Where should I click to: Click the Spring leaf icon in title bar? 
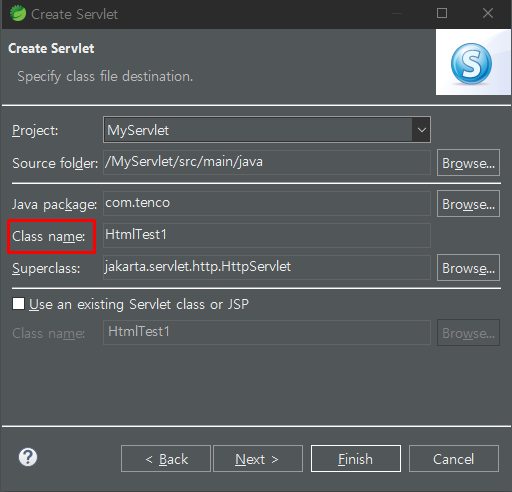coord(18,14)
